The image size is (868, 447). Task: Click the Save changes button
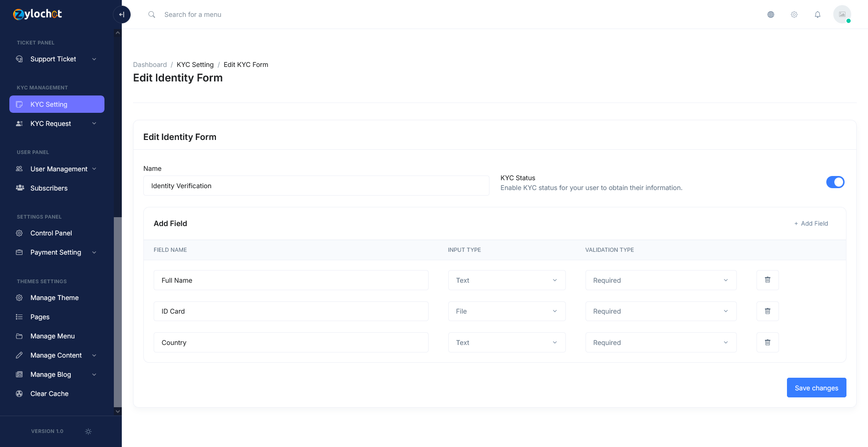tap(816, 388)
